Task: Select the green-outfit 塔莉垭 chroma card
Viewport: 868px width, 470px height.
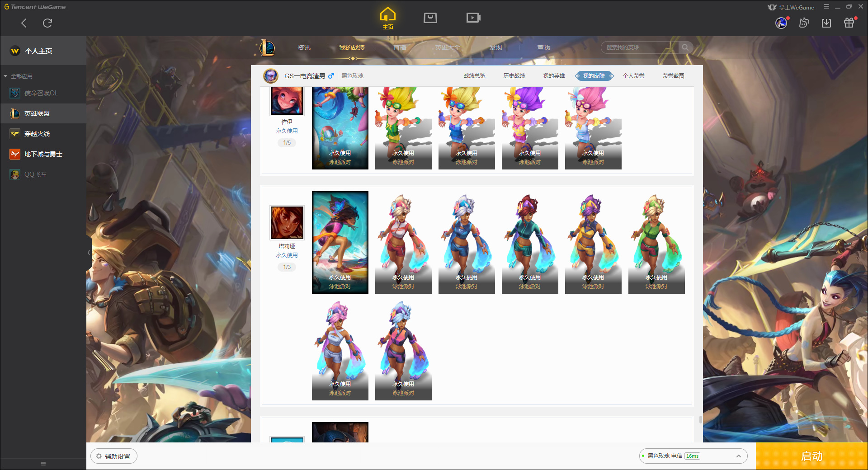Action: (x=656, y=243)
